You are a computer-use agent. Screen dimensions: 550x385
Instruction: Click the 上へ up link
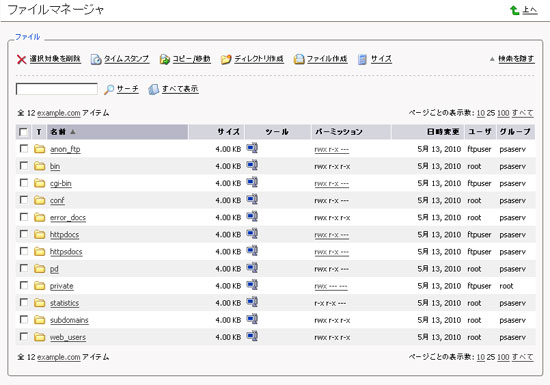pos(530,10)
